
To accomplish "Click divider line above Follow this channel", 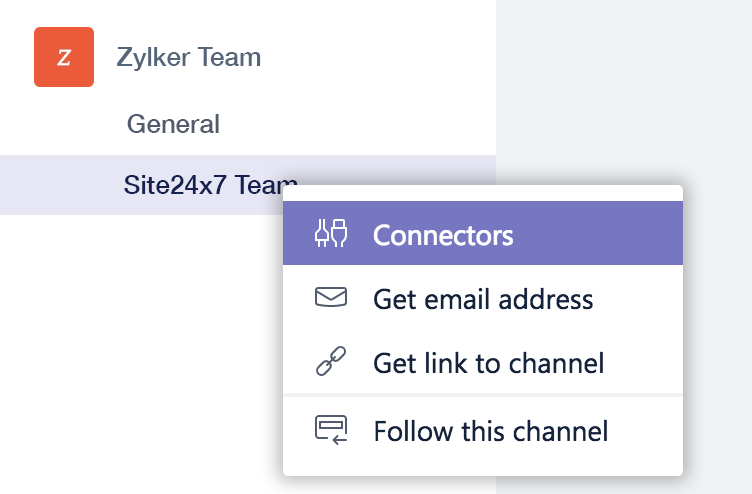I will pyautogui.click(x=482, y=396).
